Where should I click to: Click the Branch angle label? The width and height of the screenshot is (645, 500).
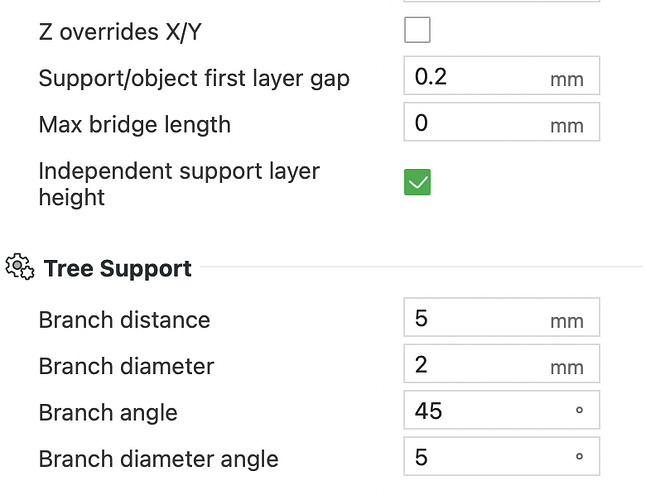tap(108, 413)
